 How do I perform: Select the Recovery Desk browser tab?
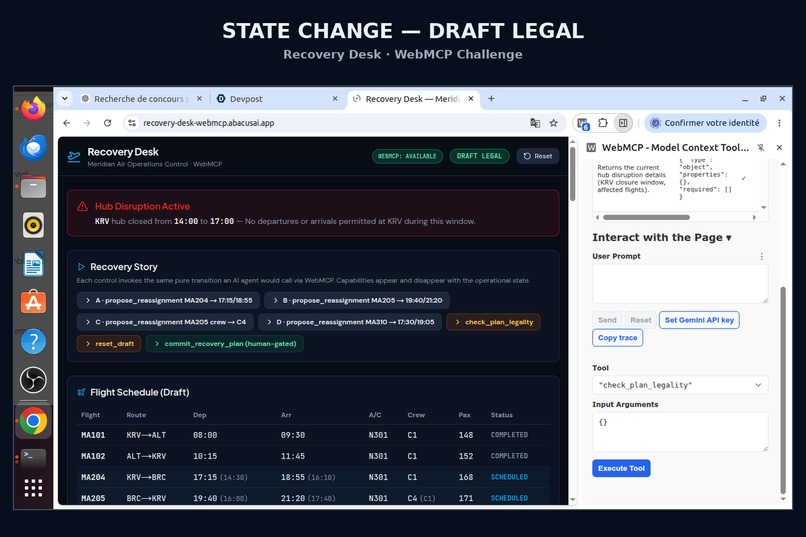(411, 99)
